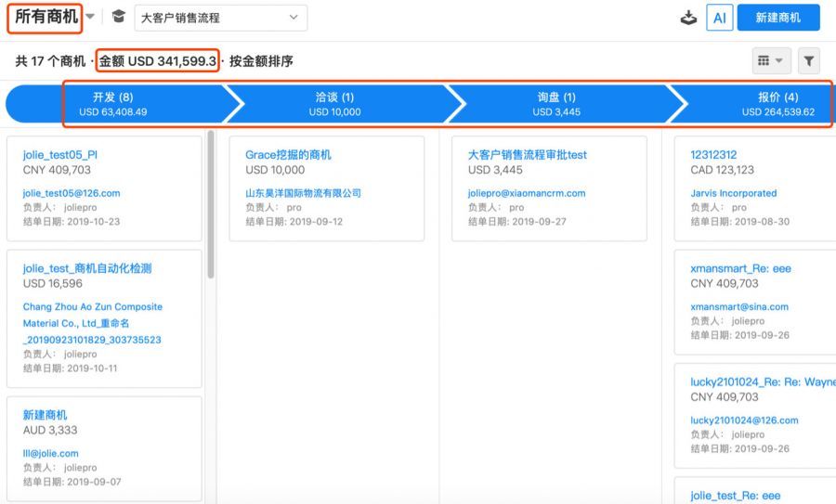Click the Jarvis Incorporated customer link
836x504 pixels.
(x=733, y=193)
